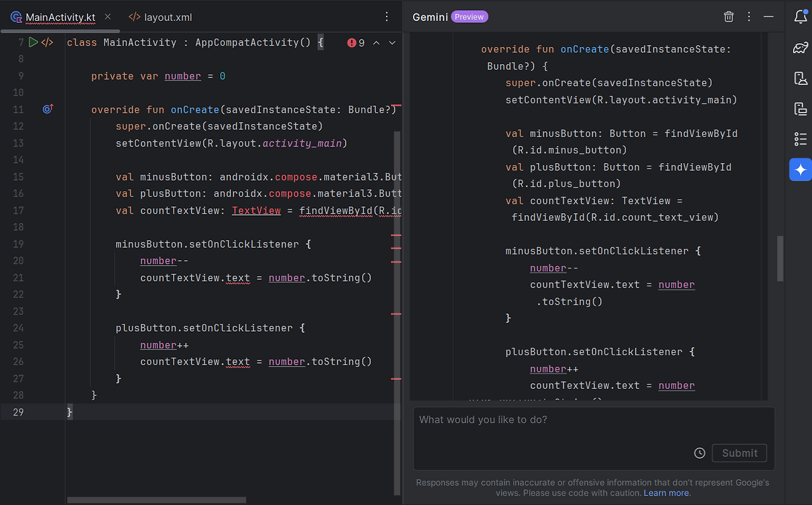Click the Gemini response vertical scrollbar

(780, 259)
